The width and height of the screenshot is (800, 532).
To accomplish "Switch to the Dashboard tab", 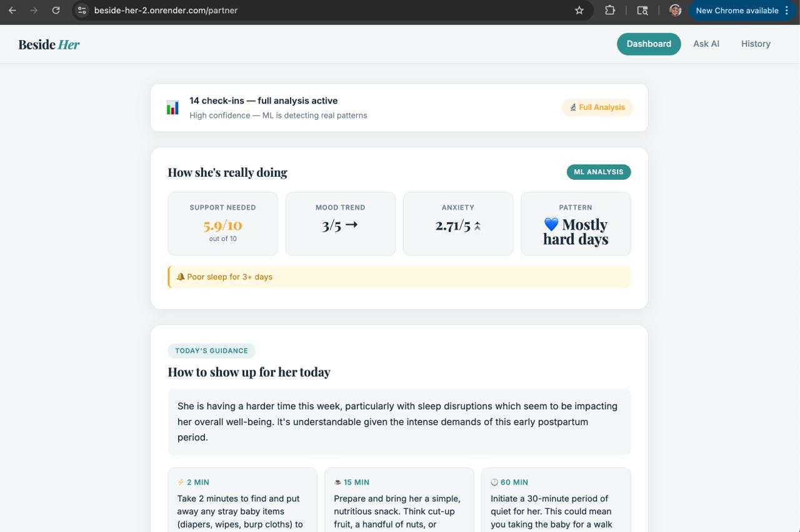I will point(649,44).
